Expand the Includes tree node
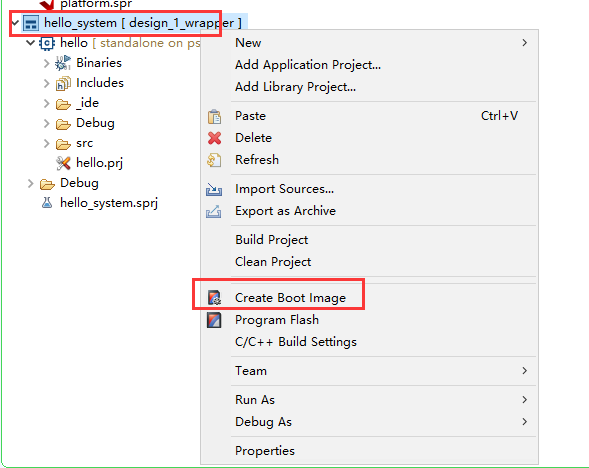This screenshot has height=468, width=589. click(46, 83)
